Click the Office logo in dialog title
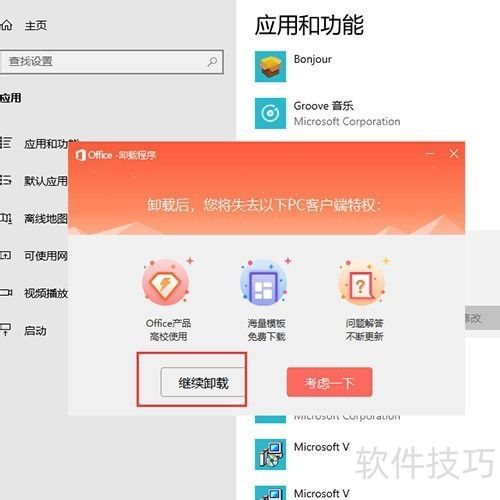The height and width of the screenshot is (500, 500). [80, 155]
